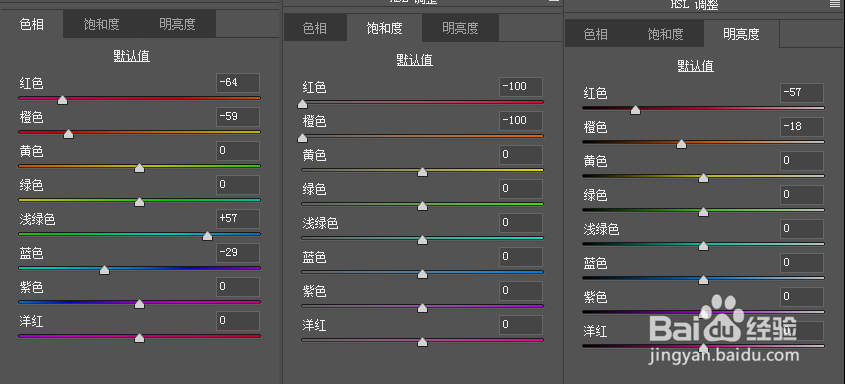Switch to 明亮度 tab in left panel
This screenshot has width=845, height=384.
pyautogui.click(x=177, y=24)
